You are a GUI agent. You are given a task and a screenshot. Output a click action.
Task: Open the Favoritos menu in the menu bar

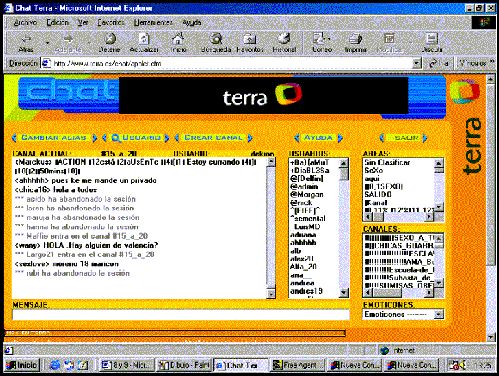111,23
